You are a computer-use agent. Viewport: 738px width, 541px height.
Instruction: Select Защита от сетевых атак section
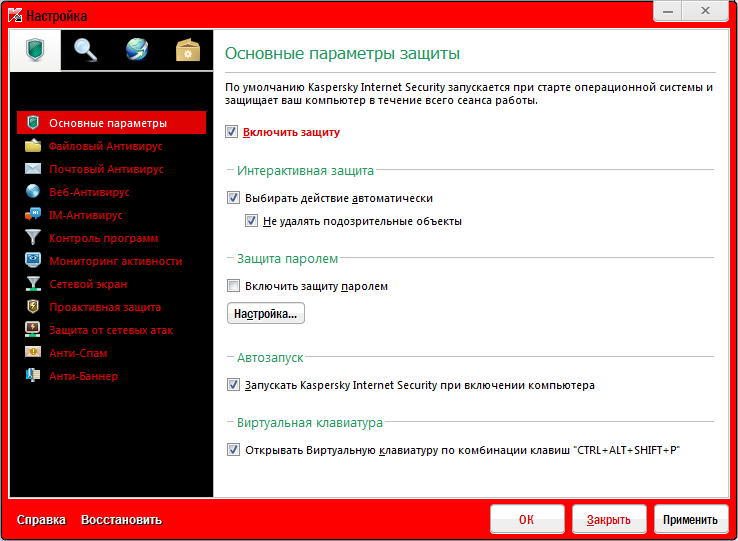click(x=111, y=331)
